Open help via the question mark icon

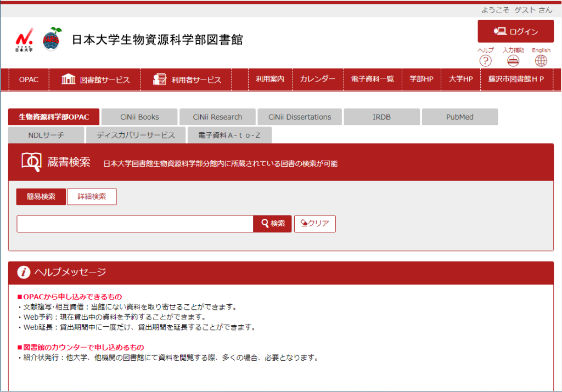click(x=485, y=60)
